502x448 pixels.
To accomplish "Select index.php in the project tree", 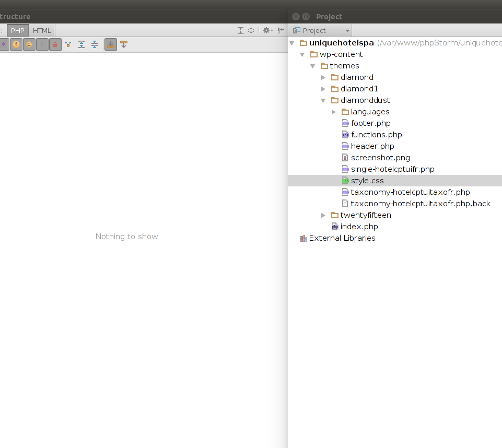I will [x=359, y=227].
